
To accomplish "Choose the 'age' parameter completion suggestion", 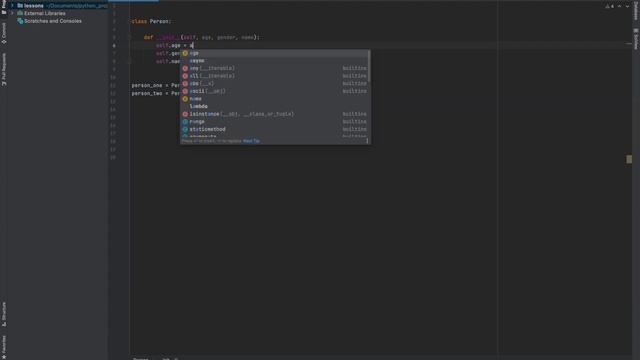I will click(274, 53).
